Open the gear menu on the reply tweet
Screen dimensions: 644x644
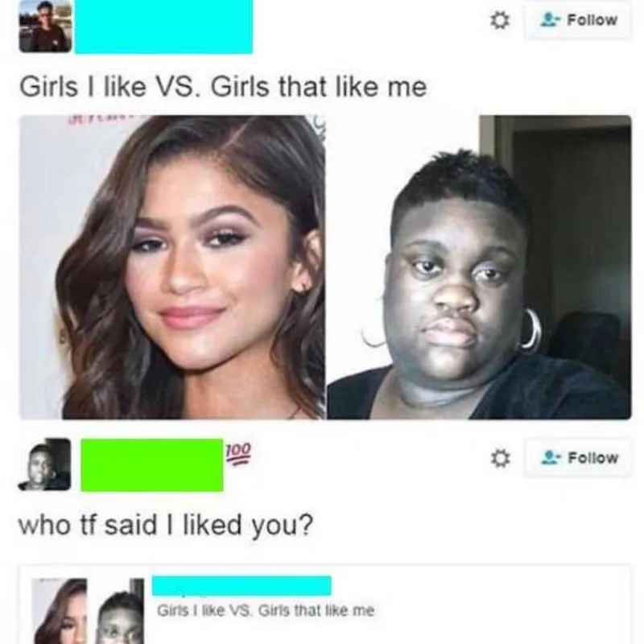pos(500,458)
